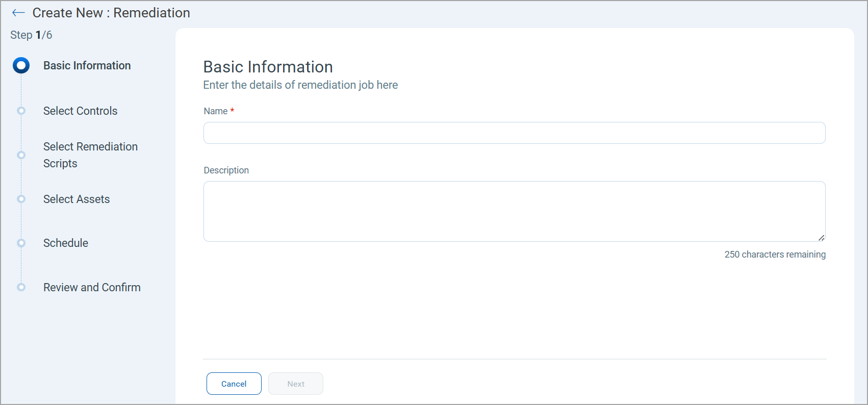Go to Select Remediation Scripts step
The image size is (868, 405).
point(91,155)
